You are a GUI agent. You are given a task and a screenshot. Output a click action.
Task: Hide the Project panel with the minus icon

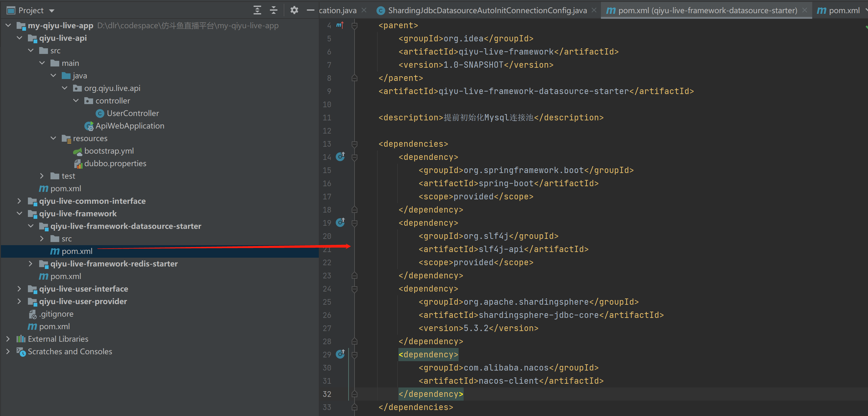point(310,10)
